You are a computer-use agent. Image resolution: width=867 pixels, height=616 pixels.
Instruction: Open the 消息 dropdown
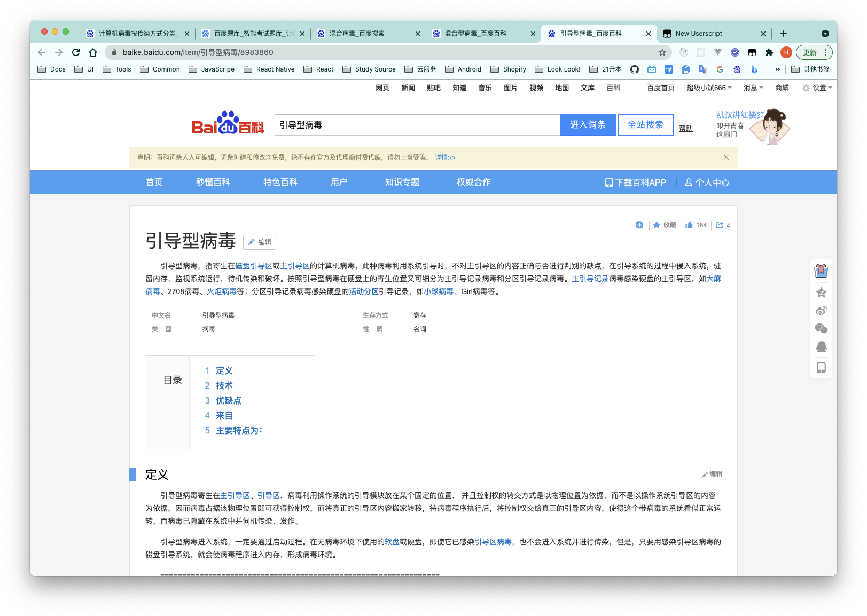(753, 88)
